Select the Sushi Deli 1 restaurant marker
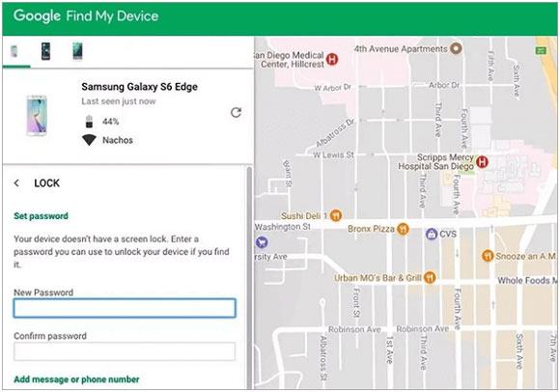This screenshot has height=392, width=560. coord(336,215)
